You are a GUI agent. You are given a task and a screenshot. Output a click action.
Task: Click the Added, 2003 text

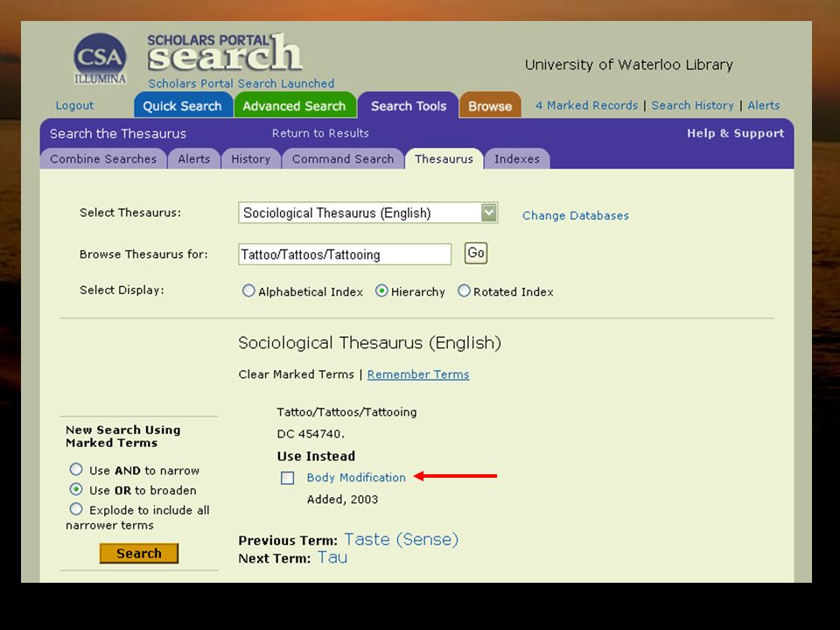tap(342, 500)
